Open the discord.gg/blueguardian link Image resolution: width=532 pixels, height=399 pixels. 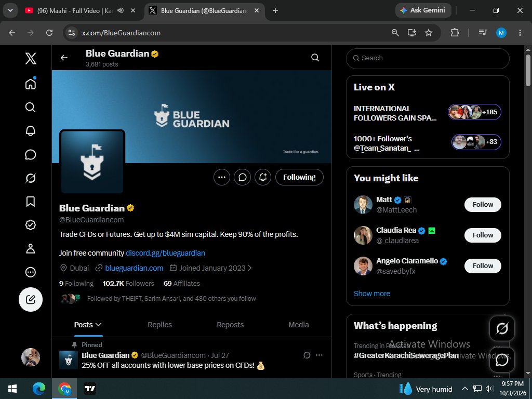pyautogui.click(x=165, y=253)
